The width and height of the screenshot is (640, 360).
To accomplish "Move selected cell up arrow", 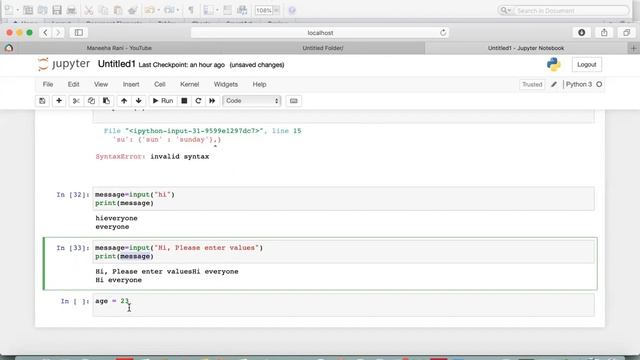I will (124, 101).
